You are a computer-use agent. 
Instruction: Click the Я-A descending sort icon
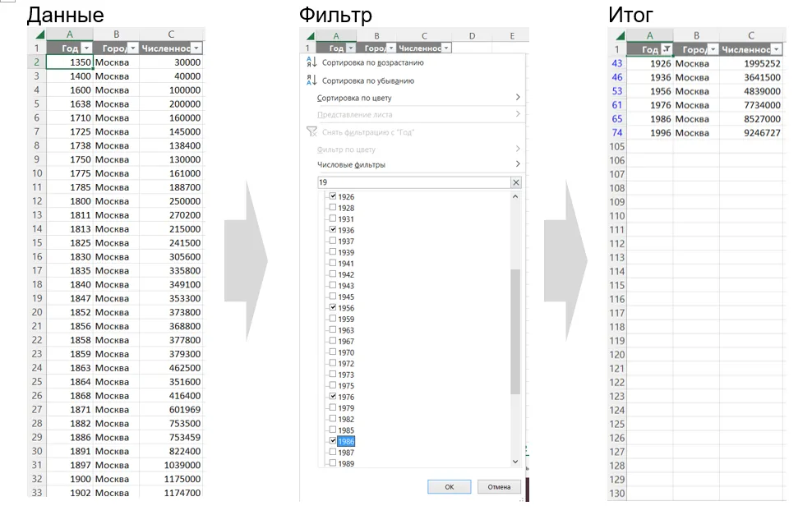tap(311, 80)
